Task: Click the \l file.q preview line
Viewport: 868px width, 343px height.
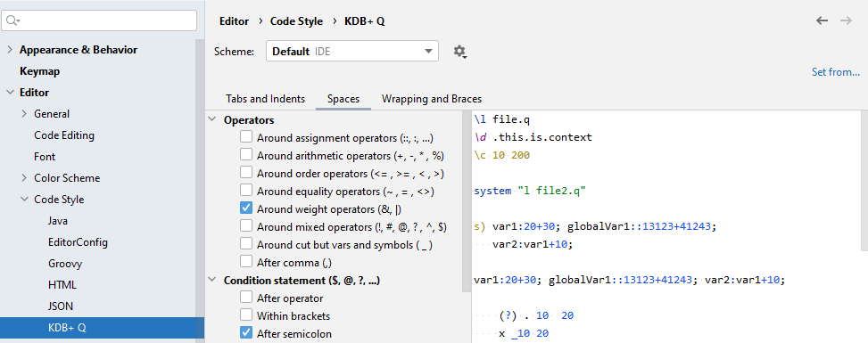Action: pyautogui.click(x=502, y=119)
